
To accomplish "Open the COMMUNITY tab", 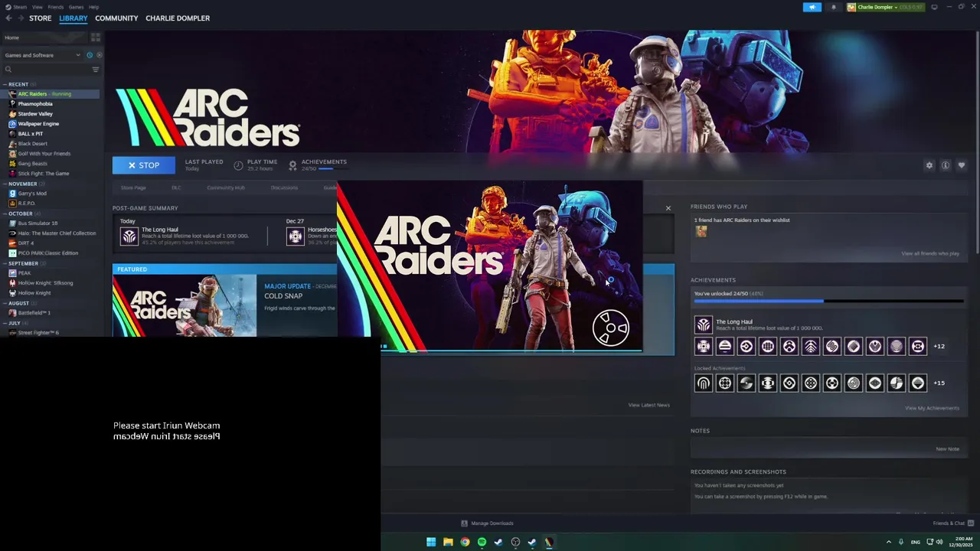I will click(116, 18).
